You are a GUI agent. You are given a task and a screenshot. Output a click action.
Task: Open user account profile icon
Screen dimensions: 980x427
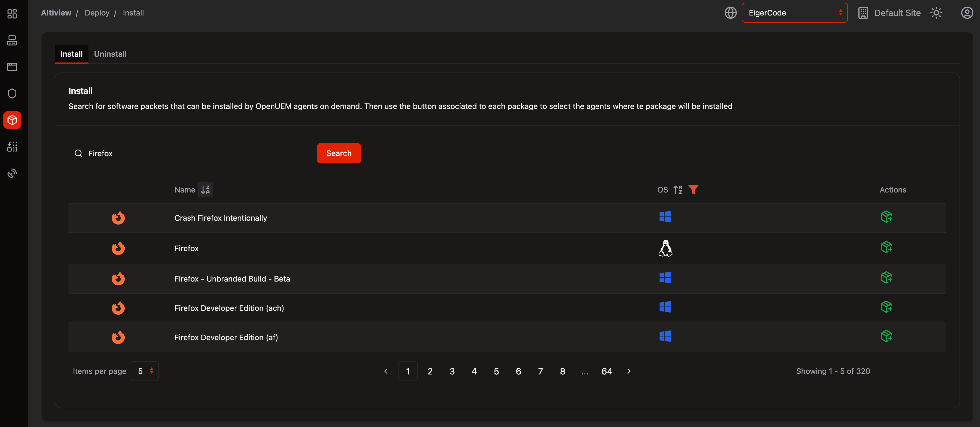pyautogui.click(x=967, y=13)
